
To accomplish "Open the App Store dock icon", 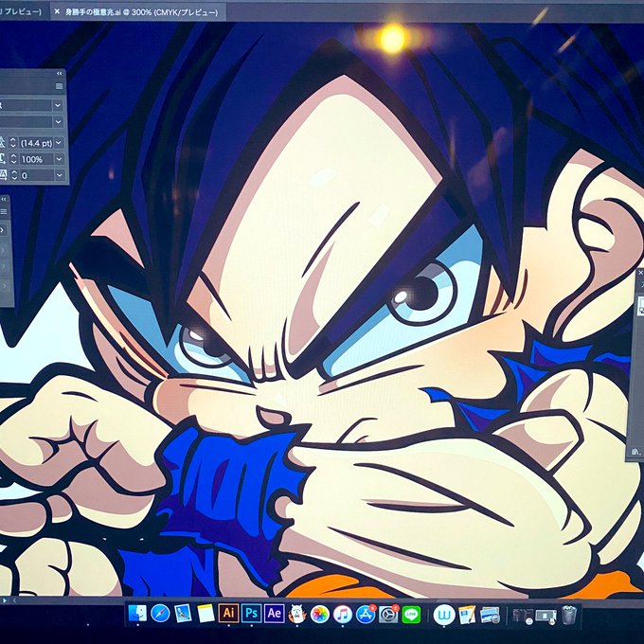I will point(366,615).
